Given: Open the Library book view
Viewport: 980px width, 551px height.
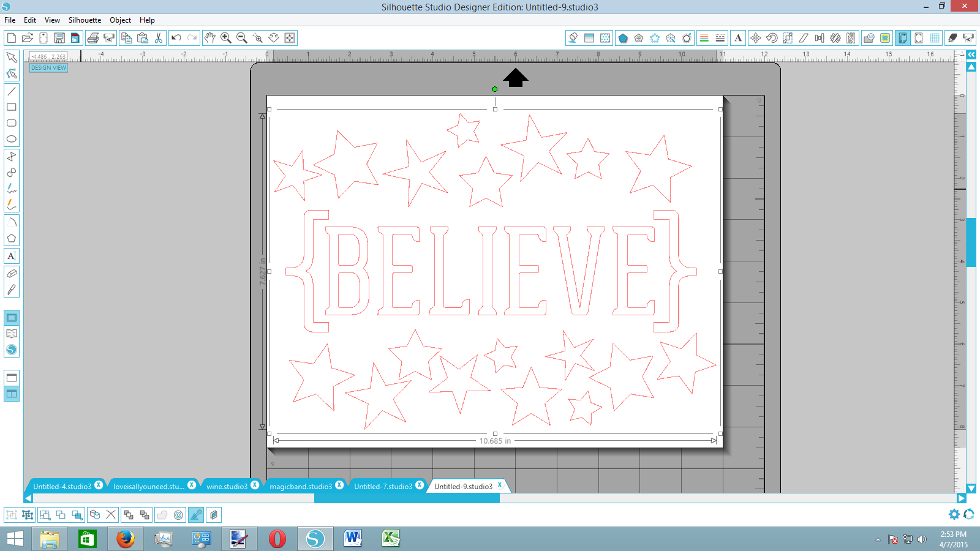Looking at the screenshot, I should coord(11,334).
